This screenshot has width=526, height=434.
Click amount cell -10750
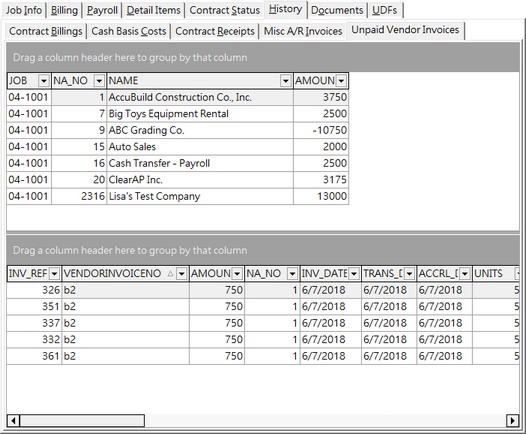coord(321,130)
